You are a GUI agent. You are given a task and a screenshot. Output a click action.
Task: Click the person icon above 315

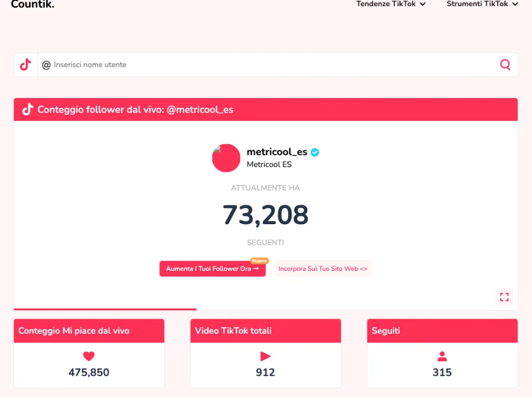click(442, 357)
